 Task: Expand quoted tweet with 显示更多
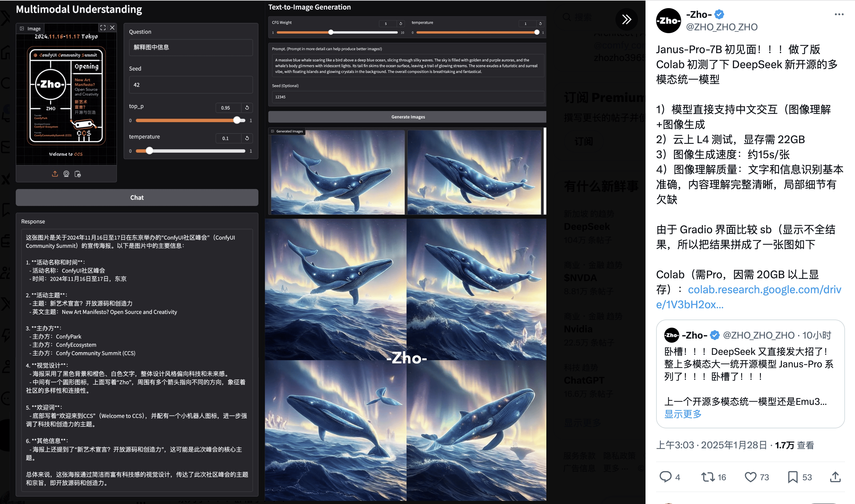click(x=682, y=414)
